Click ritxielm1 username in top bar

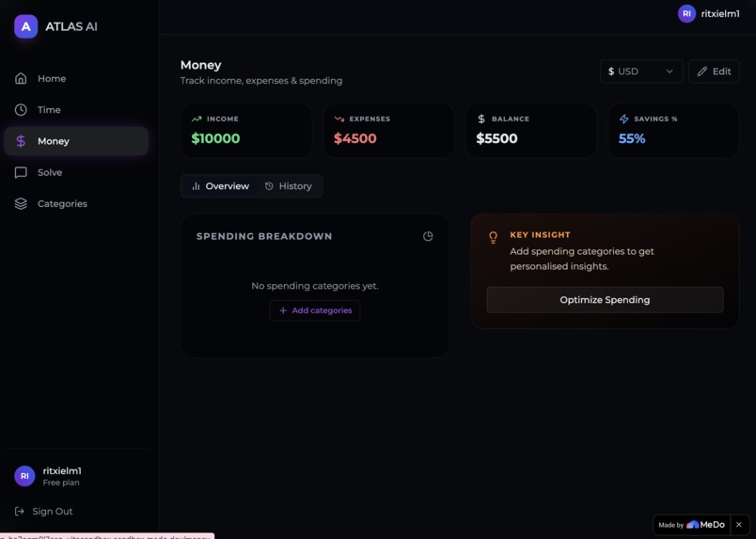pyautogui.click(x=720, y=13)
